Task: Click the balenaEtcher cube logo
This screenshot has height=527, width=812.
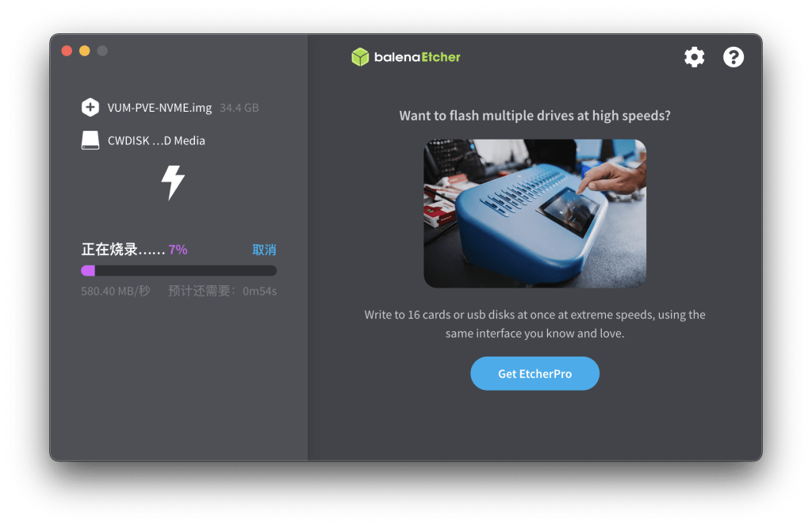Action: [360, 57]
